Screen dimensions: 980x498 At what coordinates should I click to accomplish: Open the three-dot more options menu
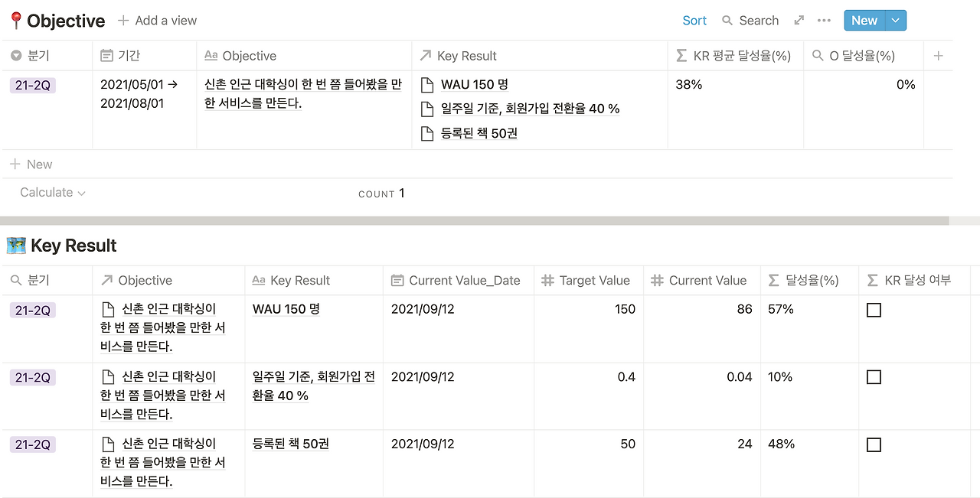[x=824, y=21]
